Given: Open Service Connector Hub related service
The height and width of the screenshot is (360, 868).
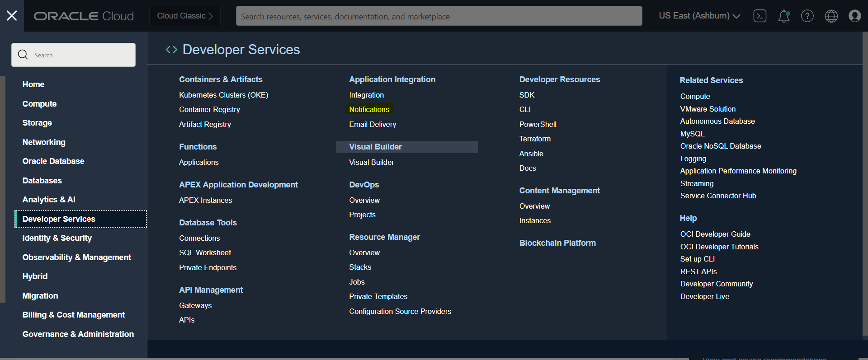Looking at the screenshot, I should (718, 196).
